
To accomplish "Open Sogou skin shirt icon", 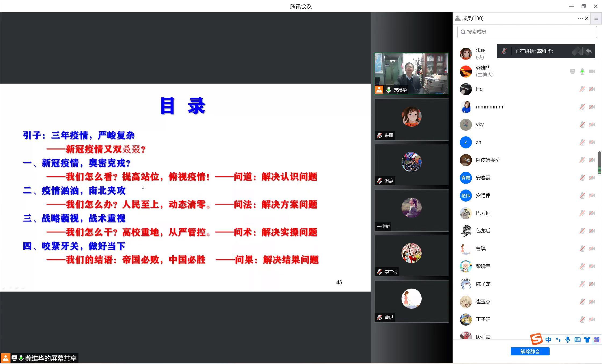I will coord(587,340).
